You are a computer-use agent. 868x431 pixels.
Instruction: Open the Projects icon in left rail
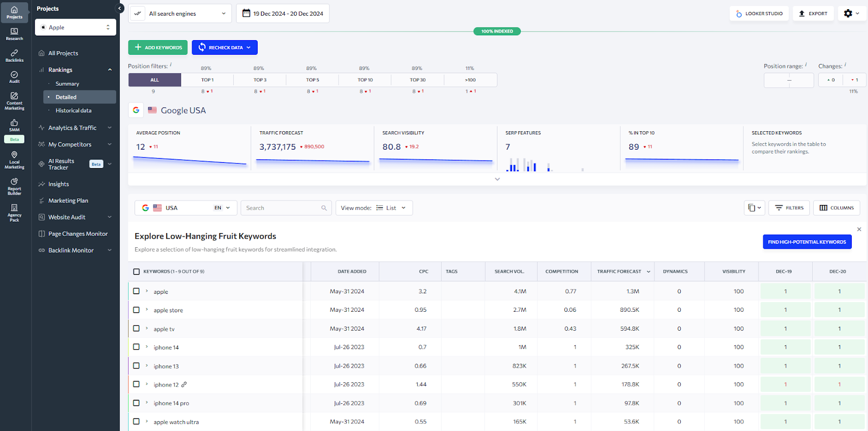click(14, 12)
